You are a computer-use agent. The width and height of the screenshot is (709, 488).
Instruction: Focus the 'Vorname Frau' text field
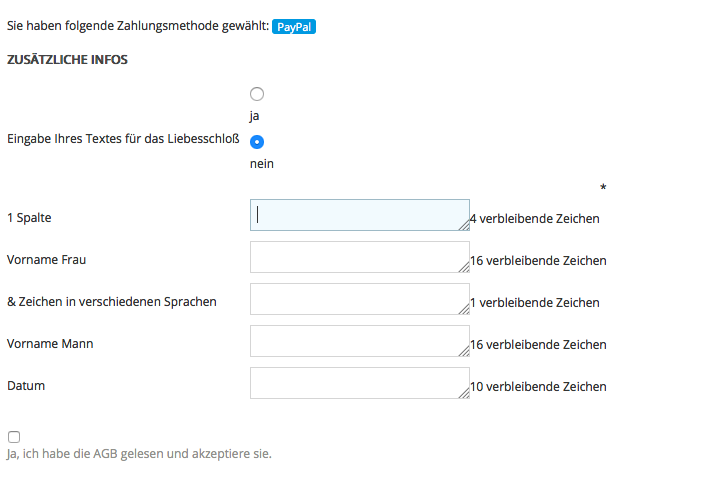(x=359, y=257)
